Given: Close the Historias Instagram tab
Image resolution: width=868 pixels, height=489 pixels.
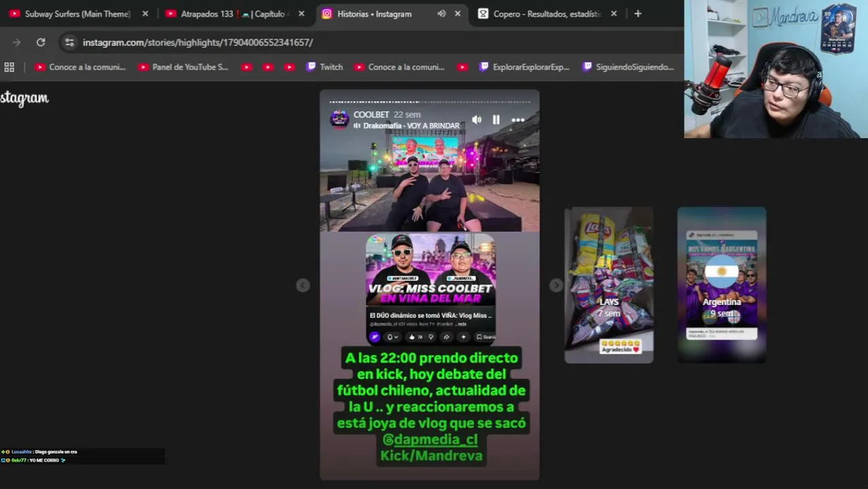Looking at the screenshot, I should (x=458, y=14).
